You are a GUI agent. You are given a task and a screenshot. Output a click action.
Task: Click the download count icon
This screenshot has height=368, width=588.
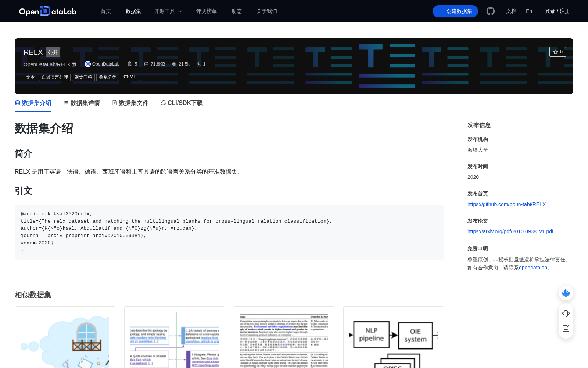(199, 64)
